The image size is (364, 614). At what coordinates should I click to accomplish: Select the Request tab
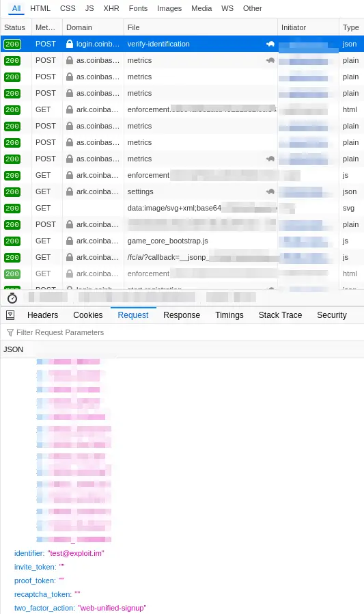pos(133,315)
